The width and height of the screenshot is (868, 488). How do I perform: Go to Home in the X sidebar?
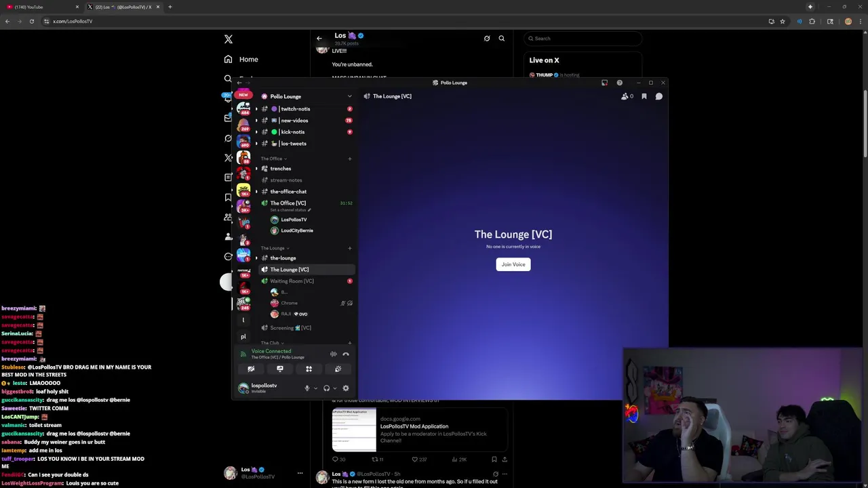[x=241, y=60]
